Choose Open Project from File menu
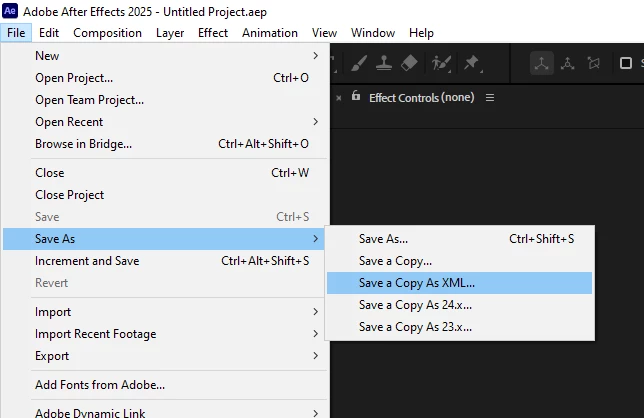Image resolution: width=644 pixels, height=418 pixels. pyautogui.click(x=163, y=78)
